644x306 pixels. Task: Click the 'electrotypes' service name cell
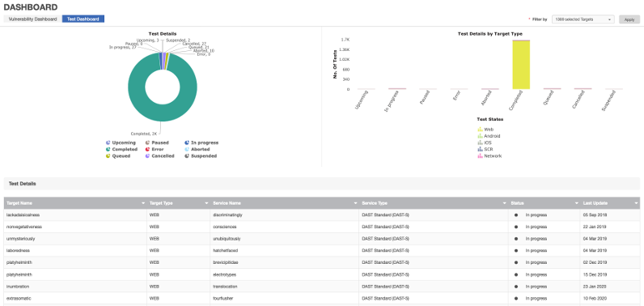285,274
